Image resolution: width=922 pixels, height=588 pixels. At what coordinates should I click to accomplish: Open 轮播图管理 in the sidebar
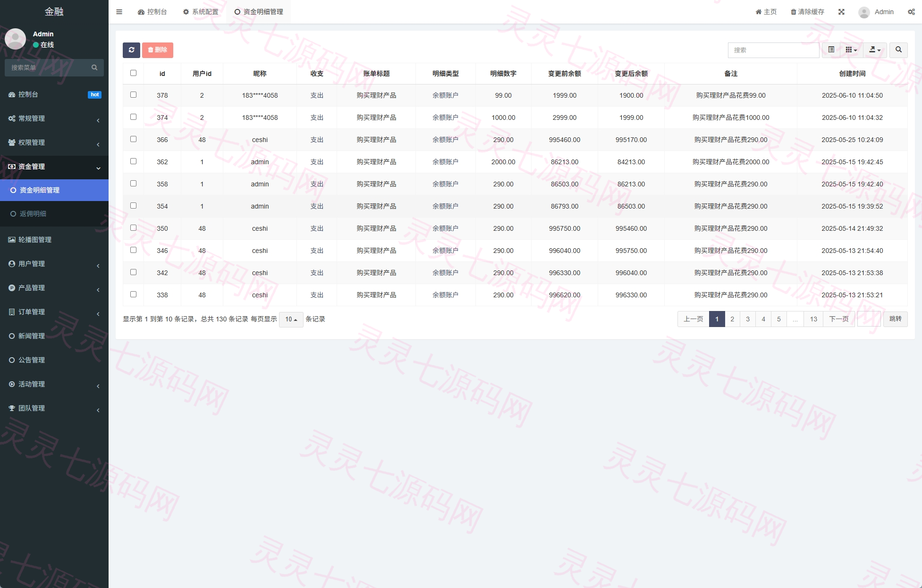pyautogui.click(x=54, y=240)
